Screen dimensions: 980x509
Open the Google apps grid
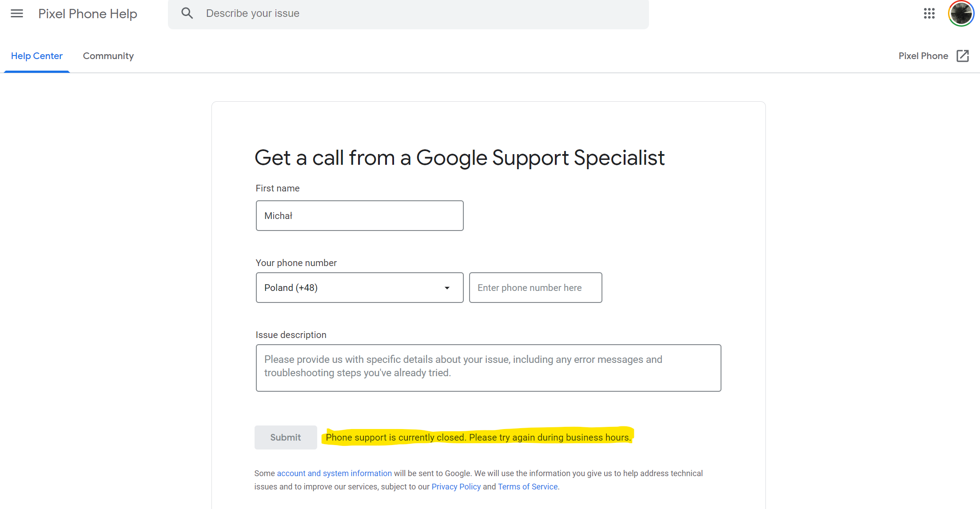[929, 13]
